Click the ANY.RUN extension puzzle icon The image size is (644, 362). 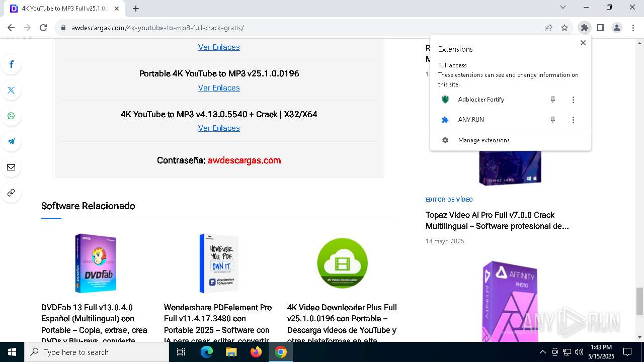(x=445, y=120)
